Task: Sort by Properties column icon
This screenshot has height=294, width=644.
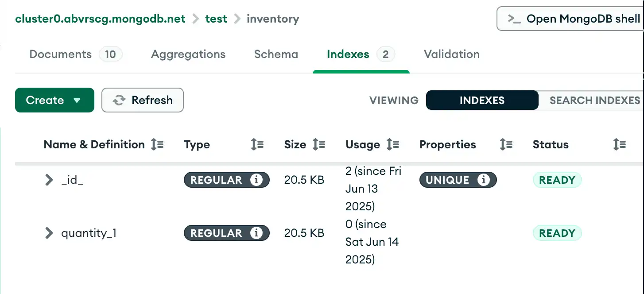Action: point(506,144)
